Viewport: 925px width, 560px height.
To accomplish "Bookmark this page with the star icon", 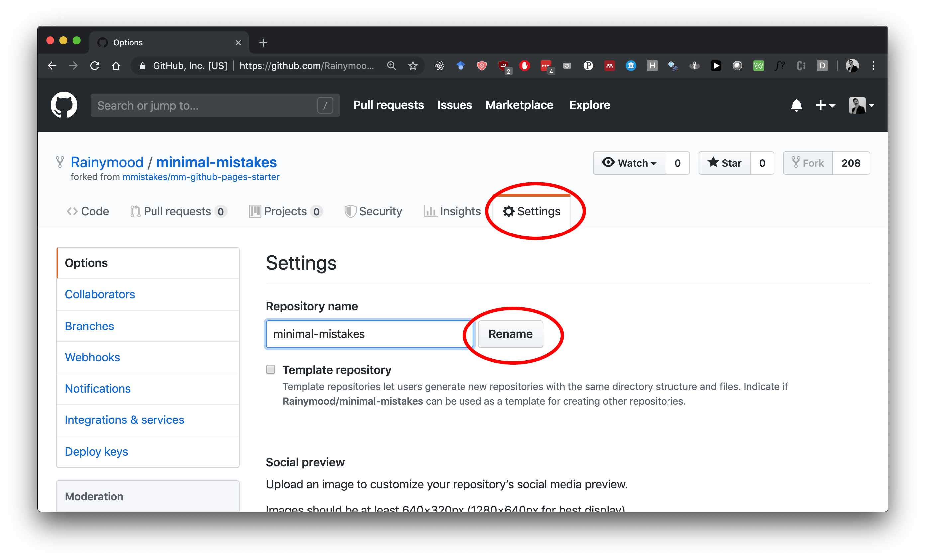I will 413,66.
